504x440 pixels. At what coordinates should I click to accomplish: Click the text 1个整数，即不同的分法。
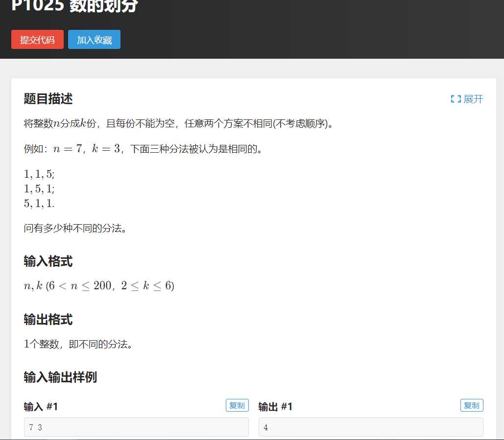point(78,344)
